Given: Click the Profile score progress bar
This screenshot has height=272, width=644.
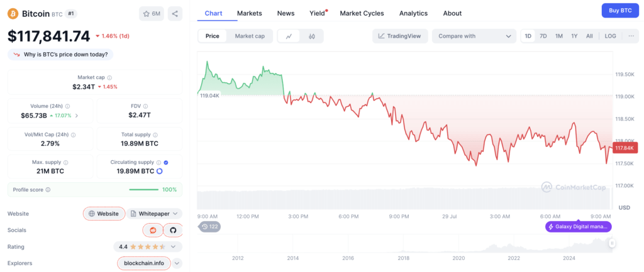Looking at the screenshot, I should [144, 190].
